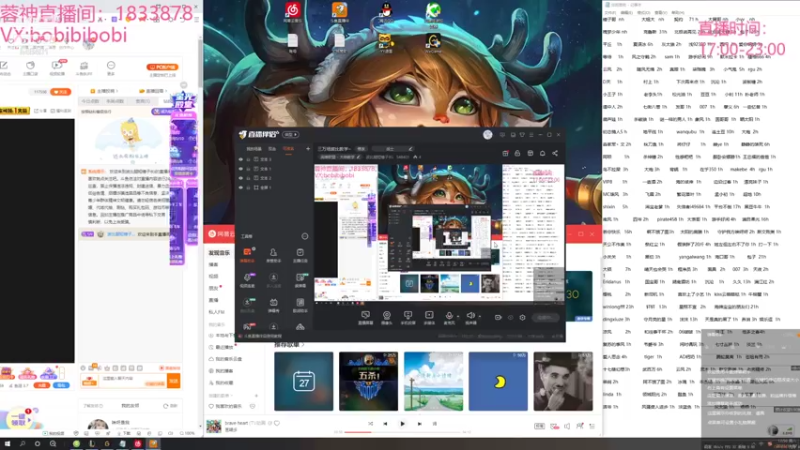The width and height of the screenshot is (800, 450).
Task: Click the orange 发送 send button in chat
Action: coord(173,381)
